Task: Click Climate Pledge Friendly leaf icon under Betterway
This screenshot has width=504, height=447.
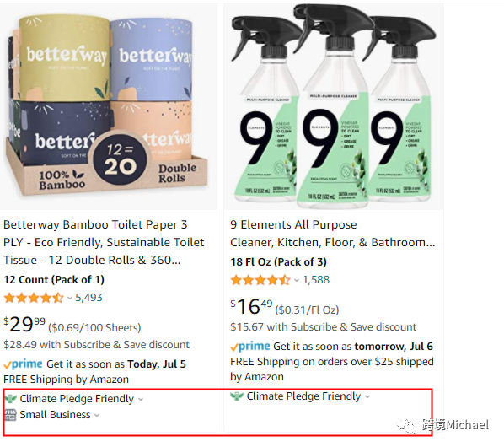Action: click(x=11, y=399)
